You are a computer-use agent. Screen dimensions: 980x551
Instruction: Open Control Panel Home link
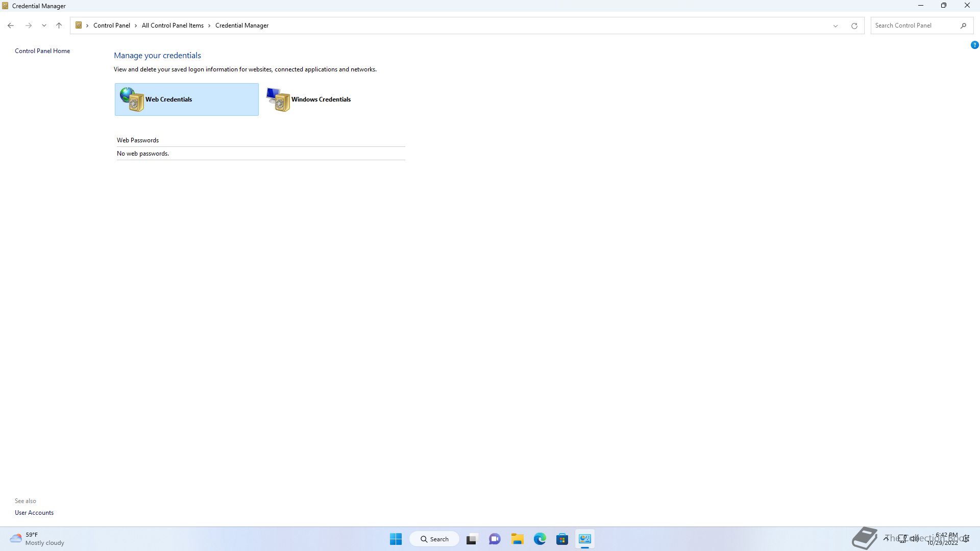pyautogui.click(x=42, y=51)
